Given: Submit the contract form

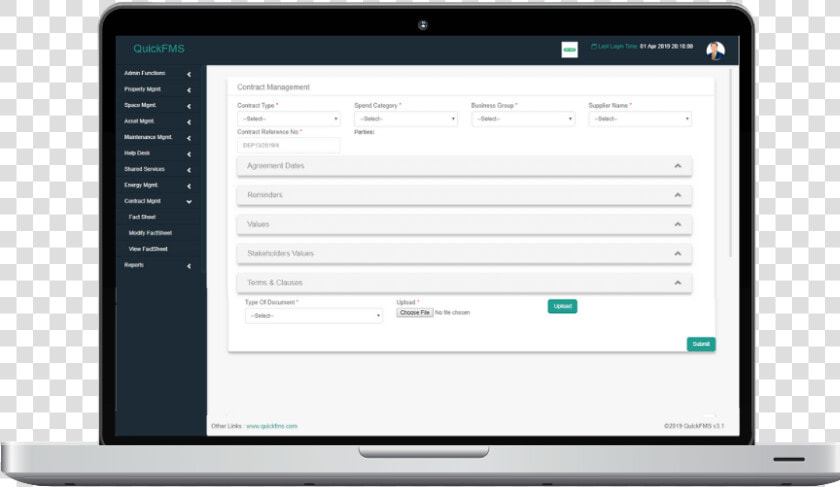Looking at the screenshot, I should [701, 344].
